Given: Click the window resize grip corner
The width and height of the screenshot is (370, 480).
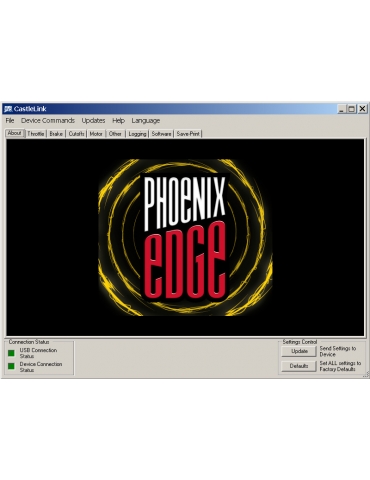Looking at the screenshot, I should click(366, 375).
